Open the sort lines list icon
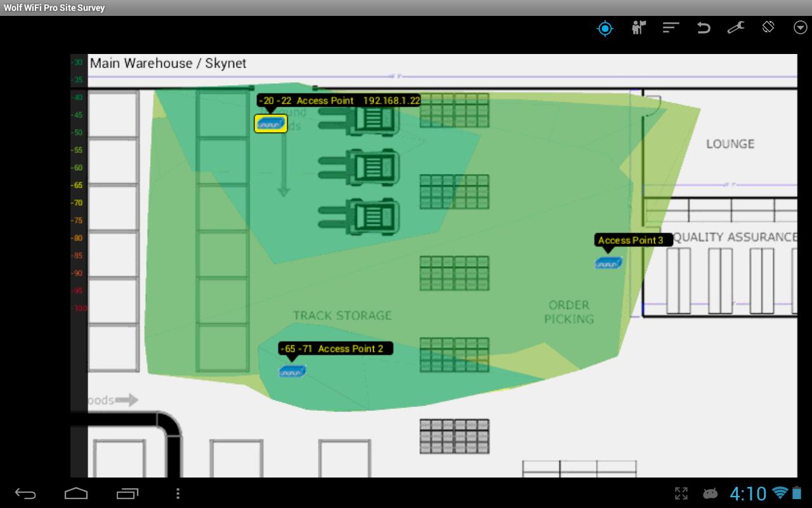This screenshot has height=508, width=812. coord(671,28)
